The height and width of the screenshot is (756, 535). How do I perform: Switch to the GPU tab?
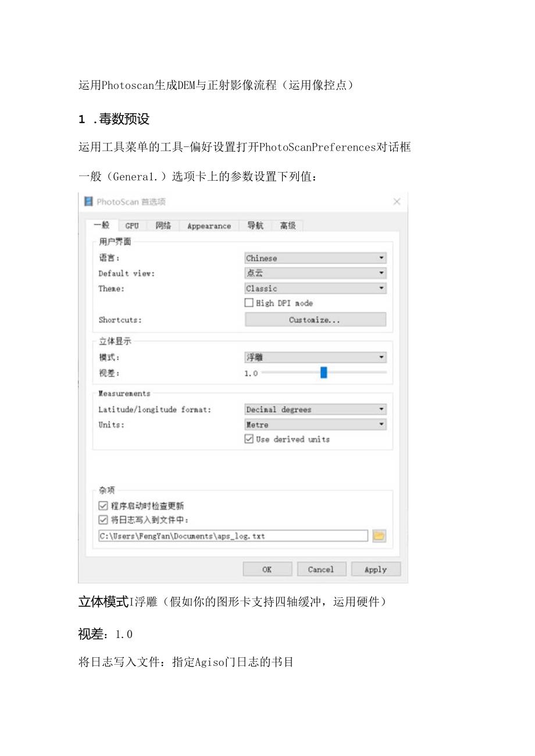click(x=131, y=225)
